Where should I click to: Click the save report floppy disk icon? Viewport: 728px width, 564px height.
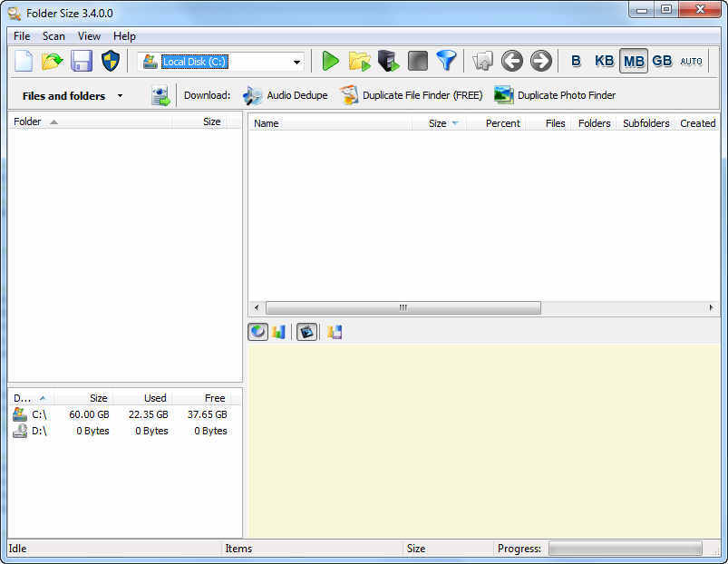pos(82,61)
